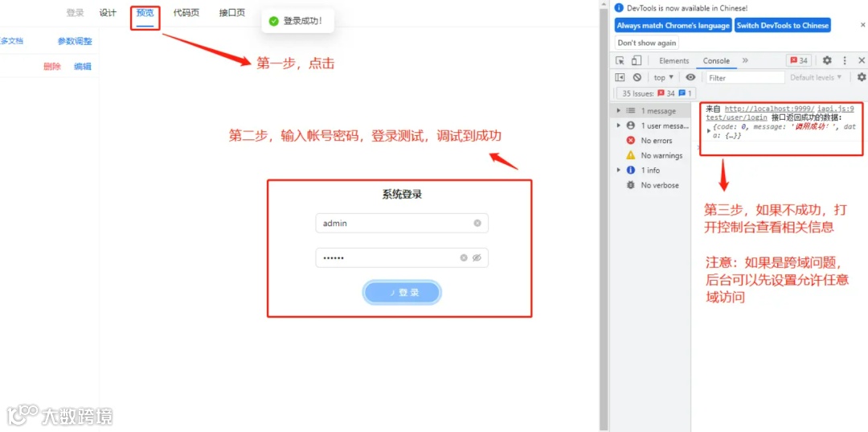Screen dimensions: 868x432
Task: Toggle password visibility eye icon
Action: point(477,257)
